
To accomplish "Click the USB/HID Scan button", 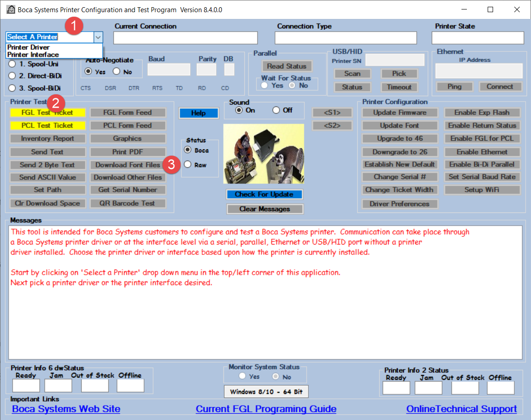I will click(x=353, y=74).
